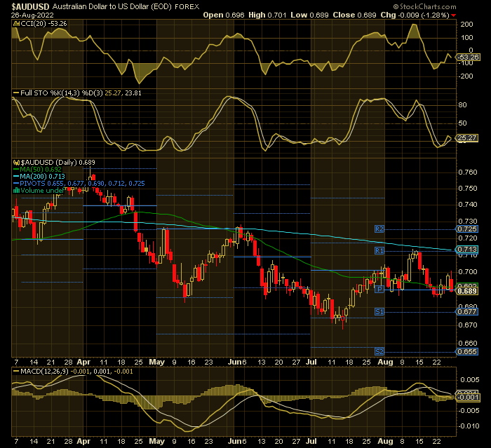Click the R1 pivot tag
The width and height of the screenshot is (491, 448).
tap(379, 250)
